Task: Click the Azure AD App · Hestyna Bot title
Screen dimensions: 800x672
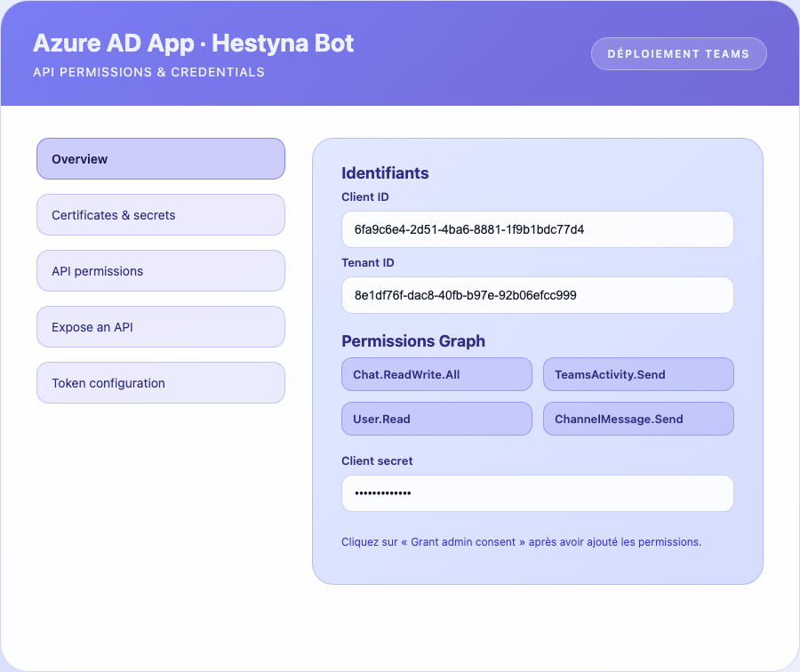Action: [193, 43]
